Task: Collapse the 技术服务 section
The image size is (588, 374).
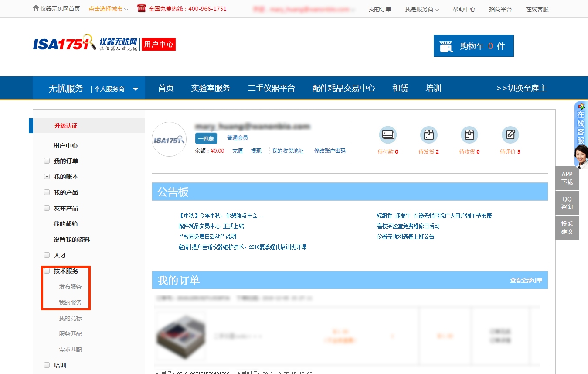Action: coord(47,271)
